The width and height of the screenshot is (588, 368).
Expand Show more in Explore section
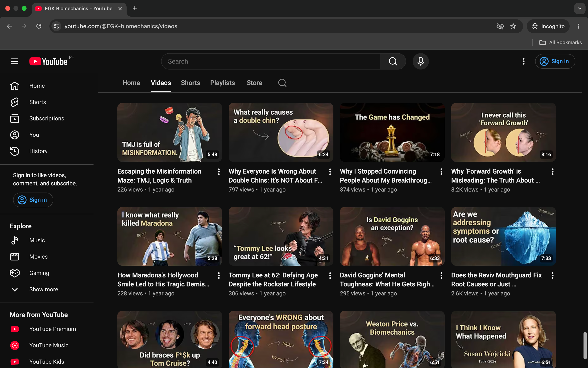point(47,289)
